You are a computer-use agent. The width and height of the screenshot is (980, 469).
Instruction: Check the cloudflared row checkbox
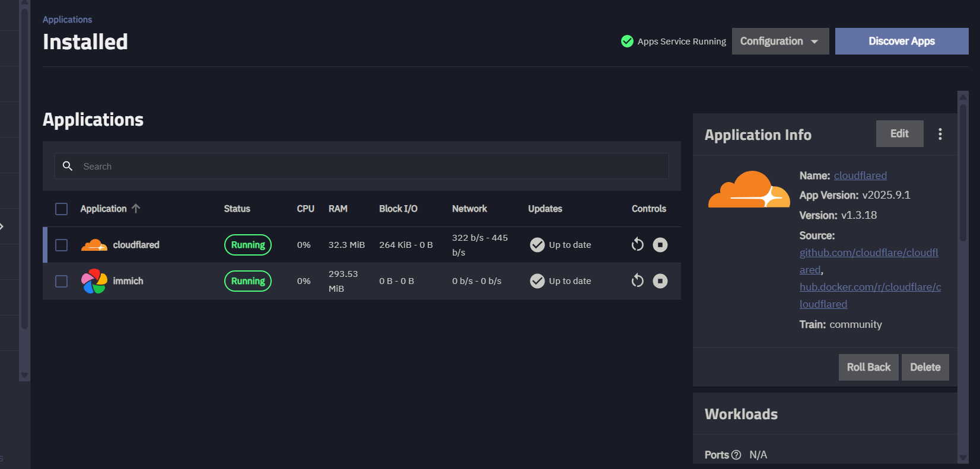(61, 245)
